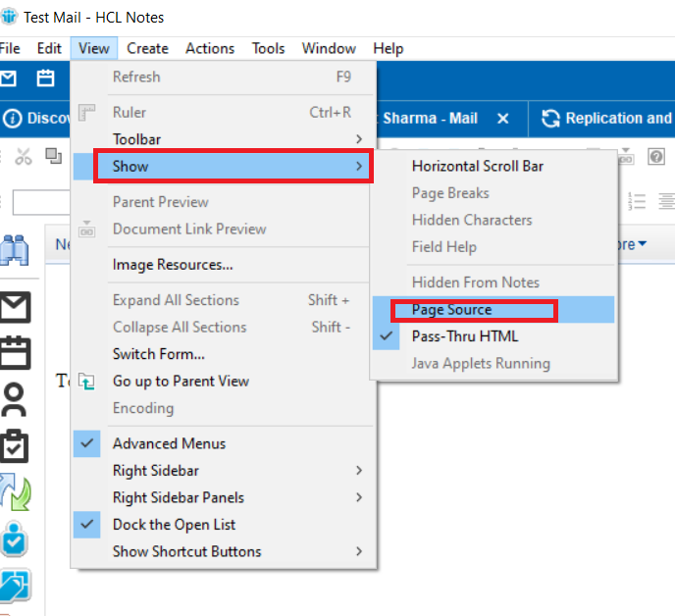Open To Do clipboard icon in sidebar
This screenshot has height=616, width=675.
coord(16,444)
